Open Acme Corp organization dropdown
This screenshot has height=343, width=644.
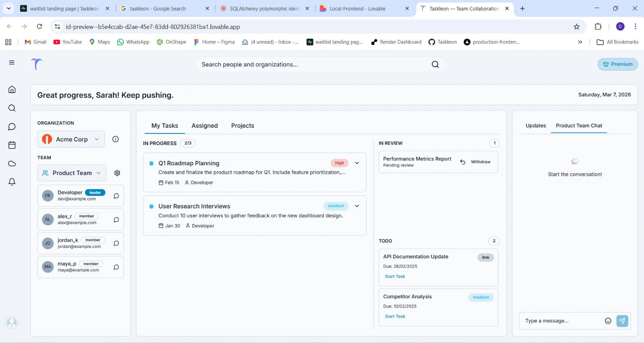pos(71,139)
